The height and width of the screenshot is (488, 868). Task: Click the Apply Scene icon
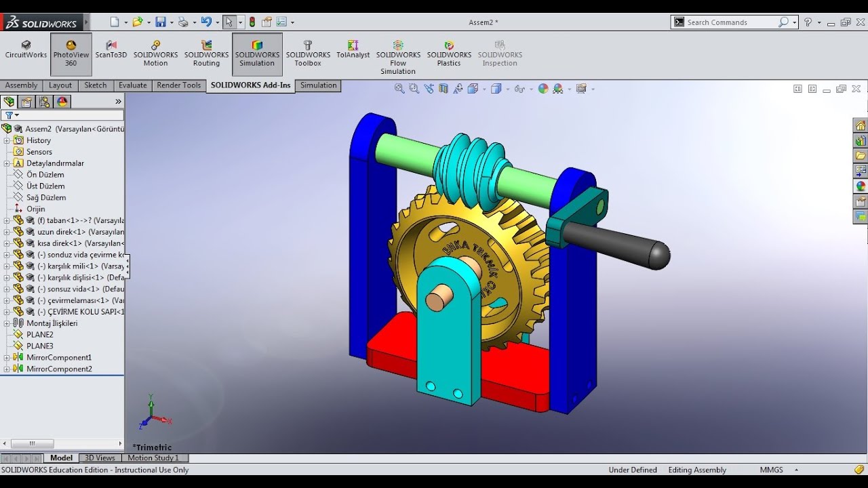point(558,89)
